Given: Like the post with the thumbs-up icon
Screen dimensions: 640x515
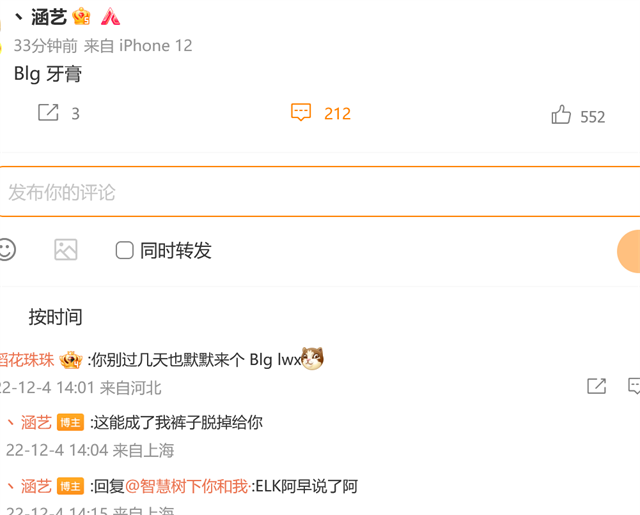Looking at the screenshot, I should pyautogui.click(x=561, y=114).
